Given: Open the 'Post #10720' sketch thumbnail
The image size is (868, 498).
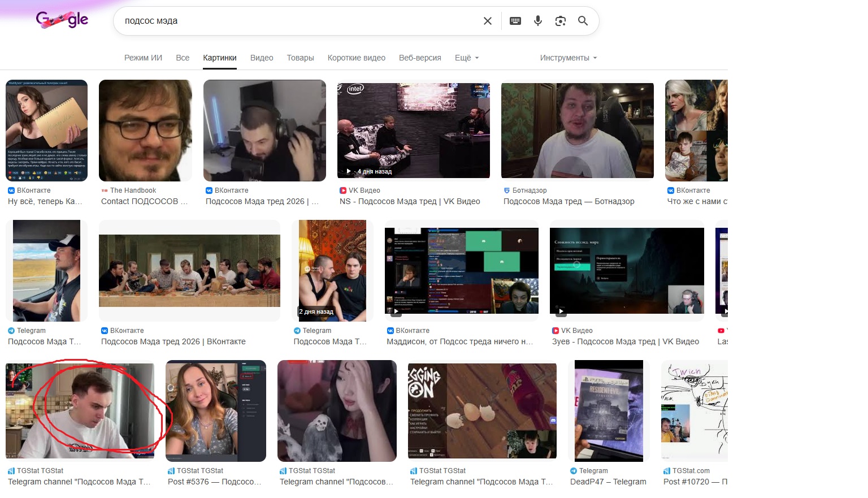Looking at the screenshot, I should point(695,411).
